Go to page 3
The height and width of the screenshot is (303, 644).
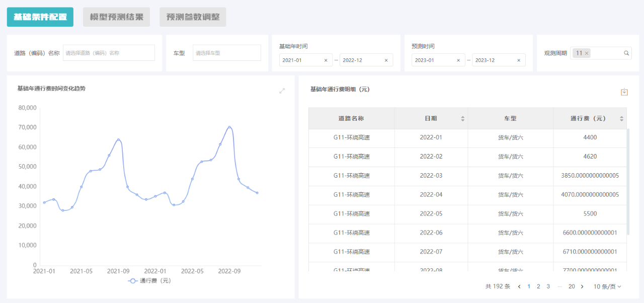(x=548, y=286)
